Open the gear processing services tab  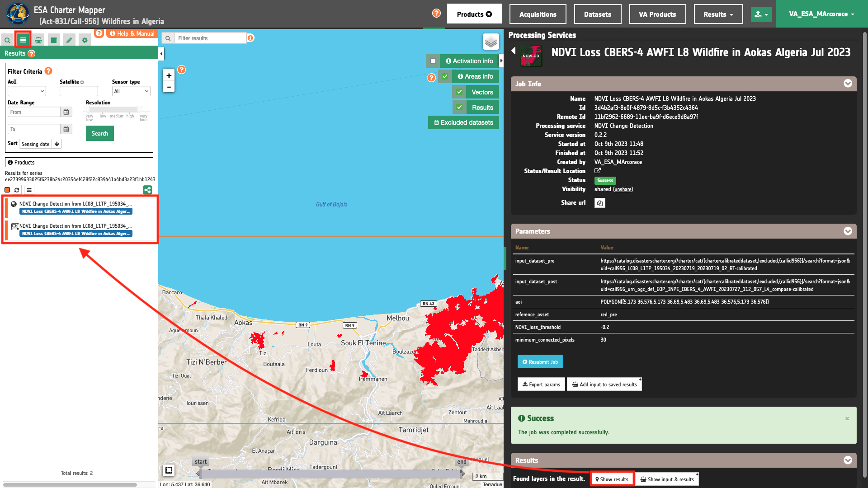(85, 40)
